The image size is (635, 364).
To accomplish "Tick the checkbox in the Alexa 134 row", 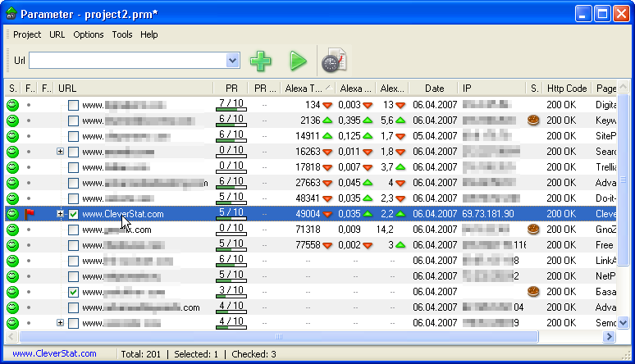I will pyautogui.click(x=74, y=105).
